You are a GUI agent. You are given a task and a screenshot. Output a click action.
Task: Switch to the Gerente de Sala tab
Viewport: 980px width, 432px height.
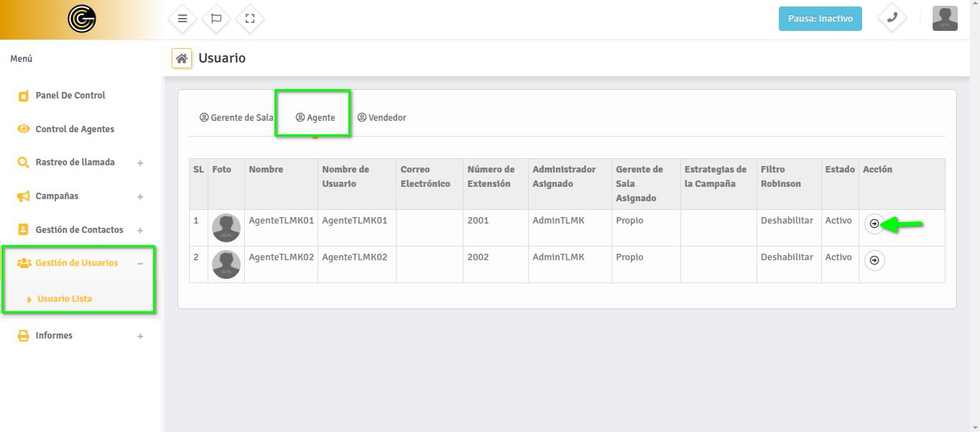[x=236, y=118]
